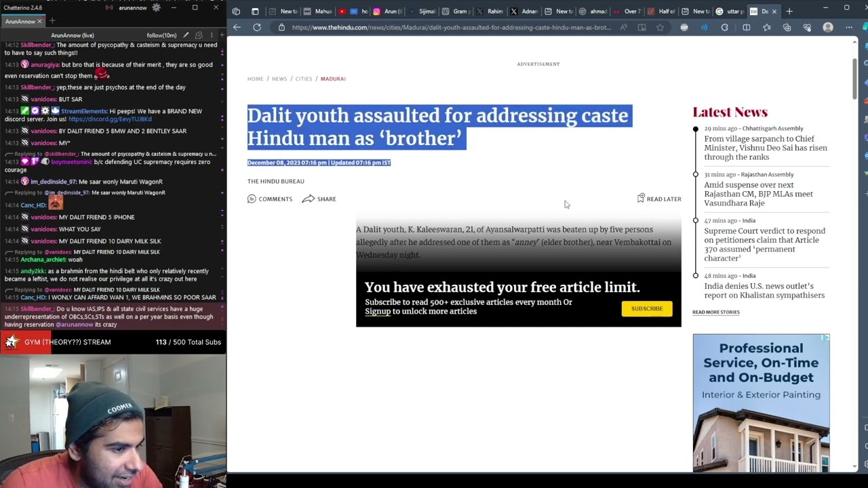
Task: Toggle moderation mode pencil icon in Chatterino
Action: tap(186, 35)
